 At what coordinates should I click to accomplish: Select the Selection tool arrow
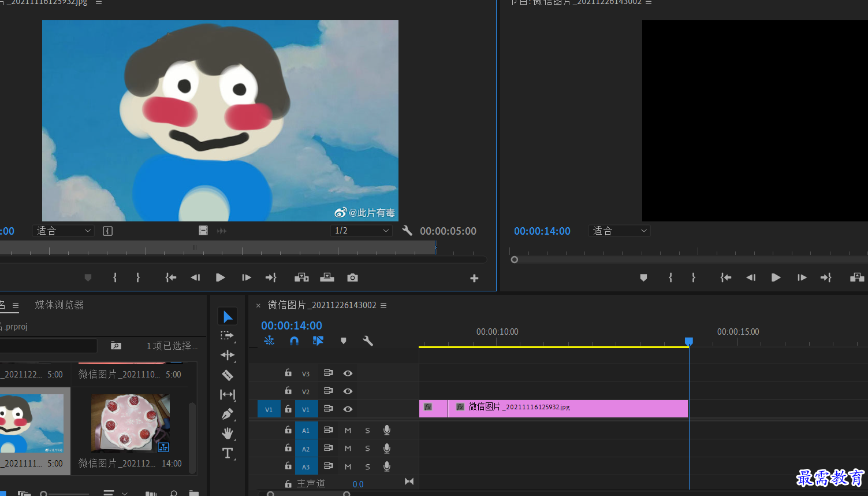click(x=228, y=317)
